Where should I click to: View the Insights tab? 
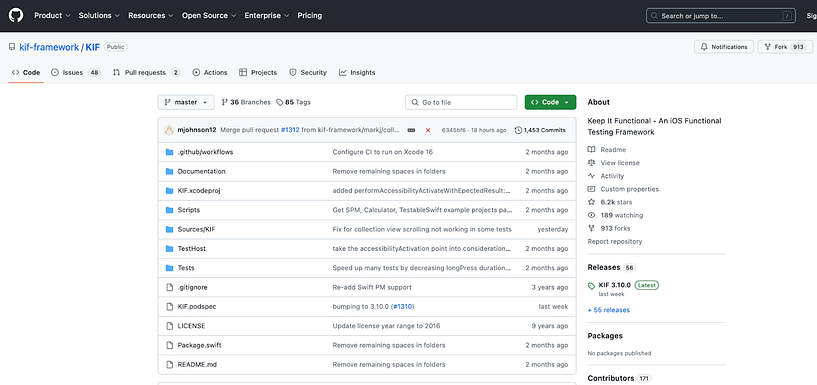357,72
